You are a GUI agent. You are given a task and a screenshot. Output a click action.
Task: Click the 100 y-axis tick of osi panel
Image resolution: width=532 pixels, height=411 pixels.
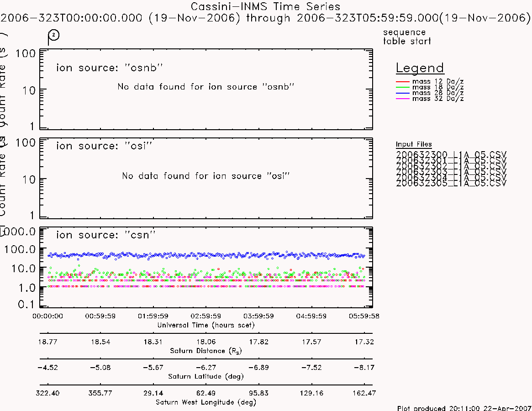click(x=26, y=142)
